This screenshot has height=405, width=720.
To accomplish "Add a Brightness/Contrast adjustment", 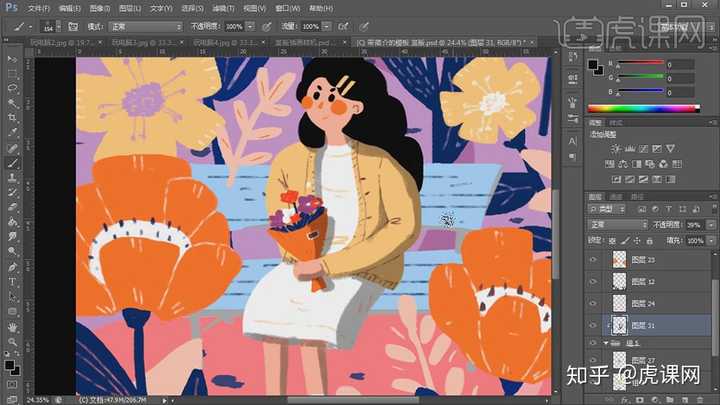I will (x=615, y=148).
